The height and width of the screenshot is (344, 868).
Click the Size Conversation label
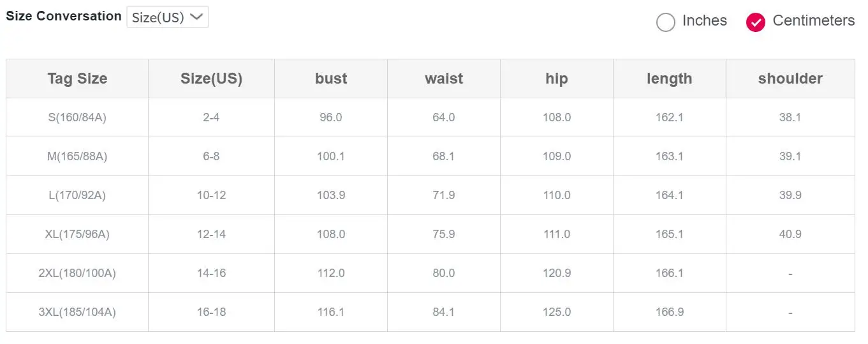[x=64, y=17]
